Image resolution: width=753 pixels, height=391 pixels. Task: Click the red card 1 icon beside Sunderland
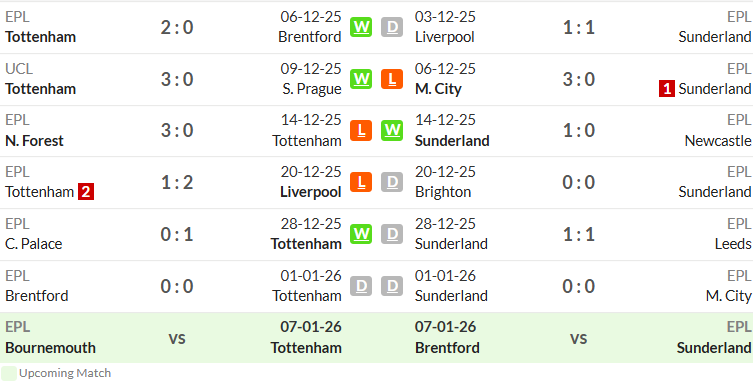pyautogui.click(x=667, y=89)
